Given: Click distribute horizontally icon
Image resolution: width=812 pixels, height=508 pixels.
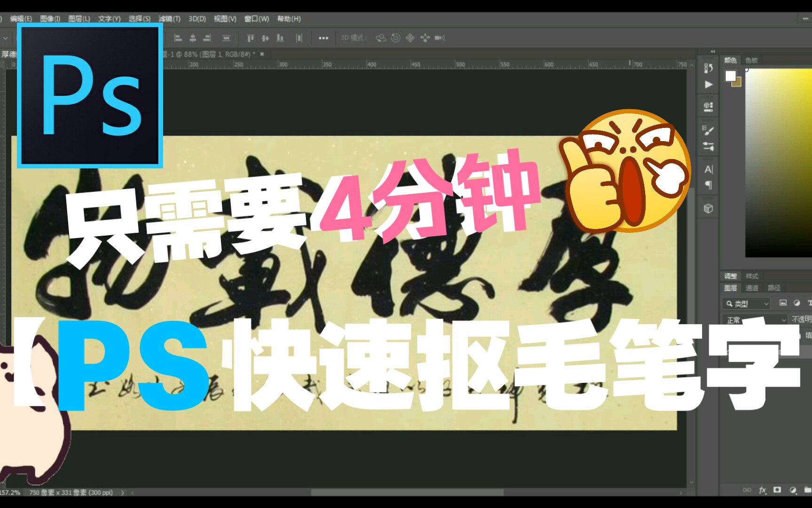Looking at the screenshot, I should pos(299,38).
